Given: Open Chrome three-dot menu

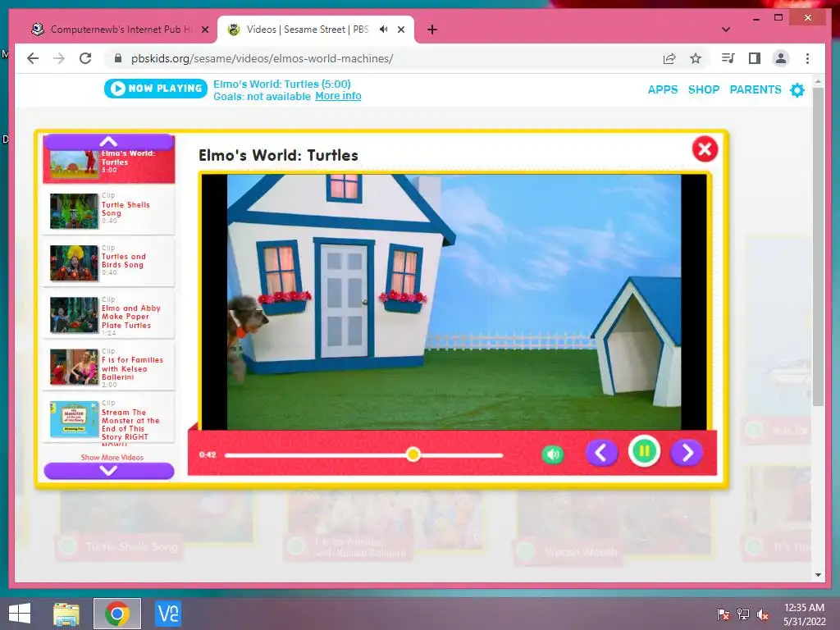Looking at the screenshot, I should click(807, 58).
